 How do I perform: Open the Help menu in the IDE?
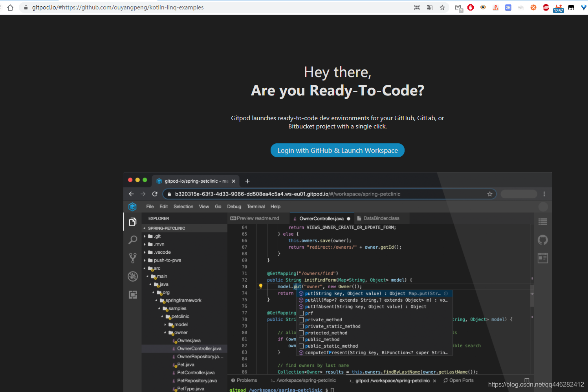coord(275,207)
